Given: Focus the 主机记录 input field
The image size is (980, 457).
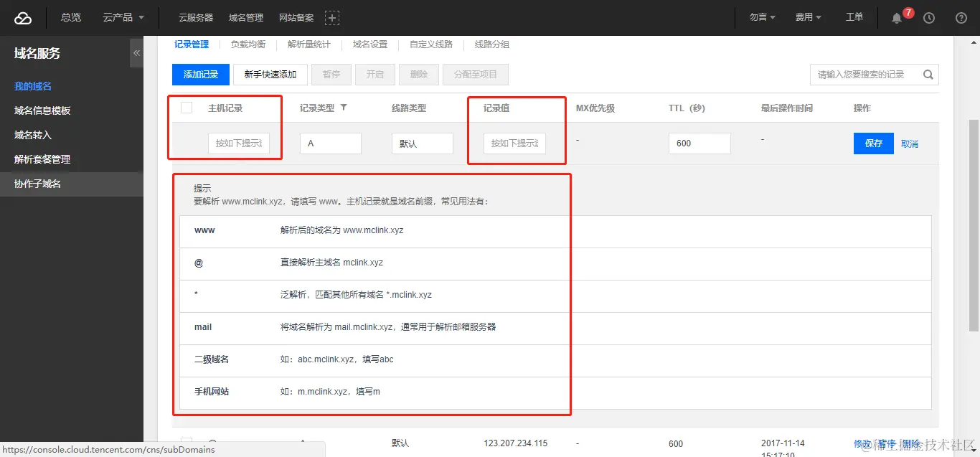Looking at the screenshot, I should pyautogui.click(x=239, y=143).
